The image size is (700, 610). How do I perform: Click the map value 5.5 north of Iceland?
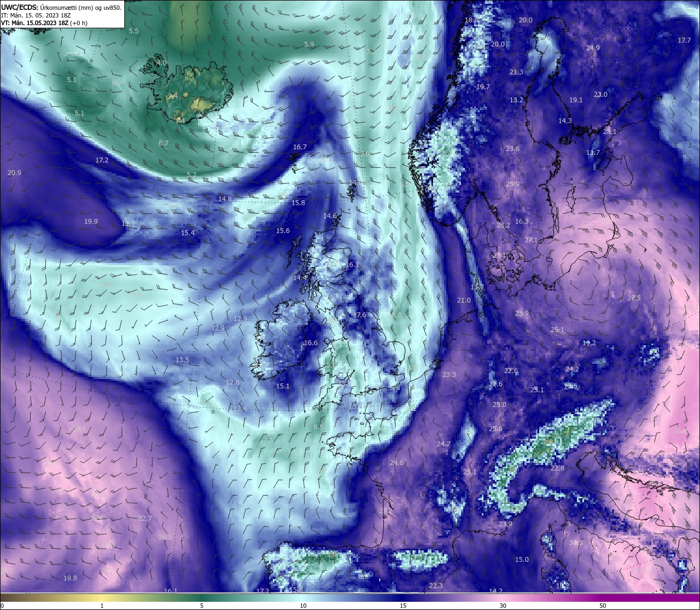133,31
